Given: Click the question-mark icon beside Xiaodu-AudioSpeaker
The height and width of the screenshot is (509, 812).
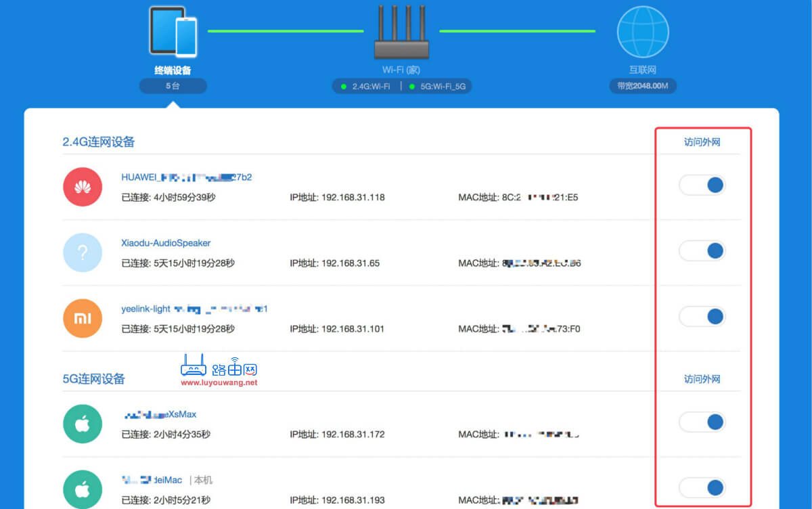Looking at the screenshot, I should pyautogui.click(x=83, y=252).
